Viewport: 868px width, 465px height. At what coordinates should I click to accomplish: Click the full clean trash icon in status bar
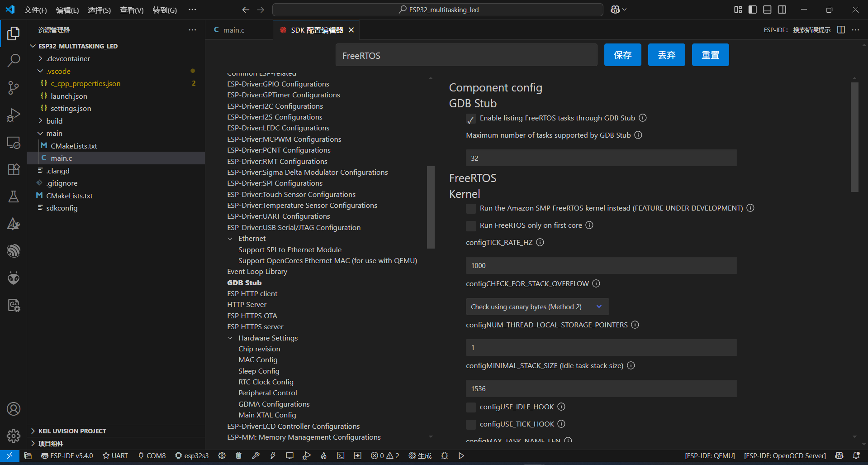238,455
